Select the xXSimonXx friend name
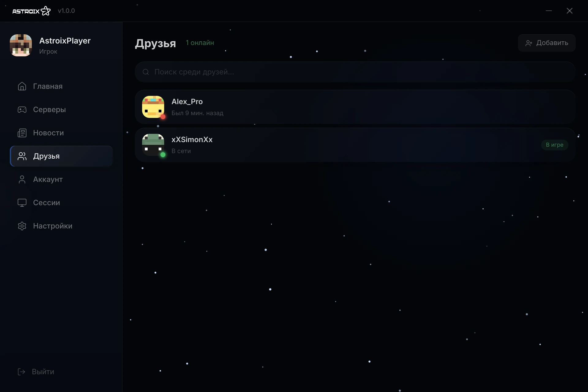588x392 pixels. click(x=192, y=140)
